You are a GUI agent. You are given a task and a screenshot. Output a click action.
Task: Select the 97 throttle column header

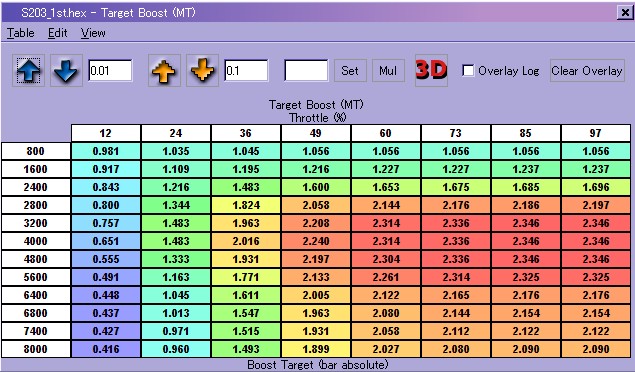[596, 133]
